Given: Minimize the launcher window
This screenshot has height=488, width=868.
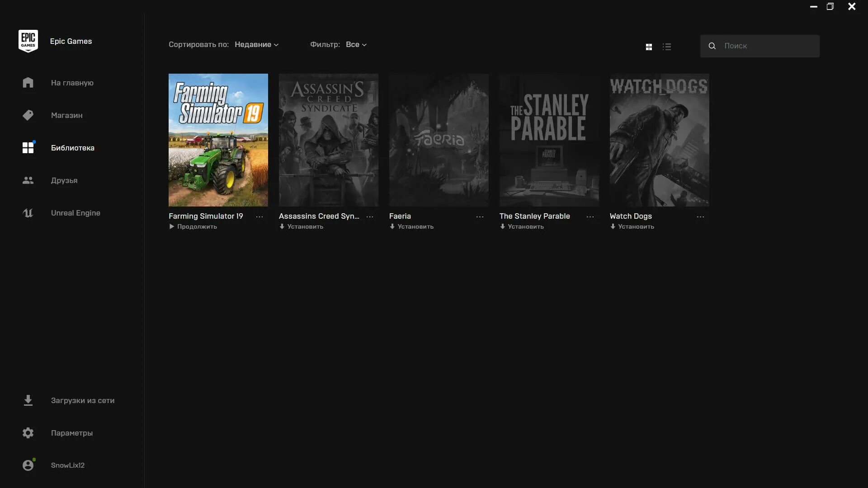Looking at the screenshot, I should (x=814, y=7).
